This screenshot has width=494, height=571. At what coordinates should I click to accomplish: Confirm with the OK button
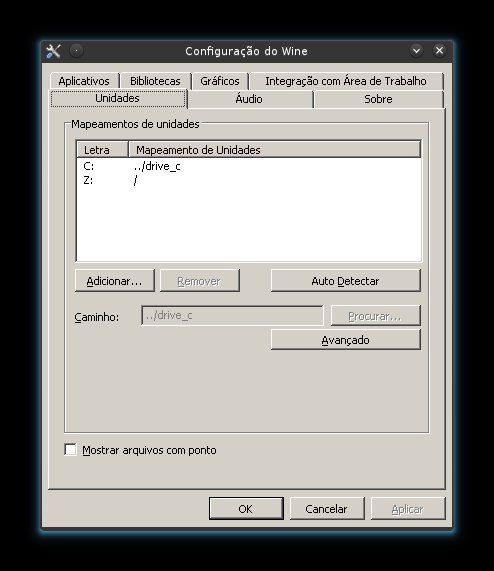pos(246,509)
